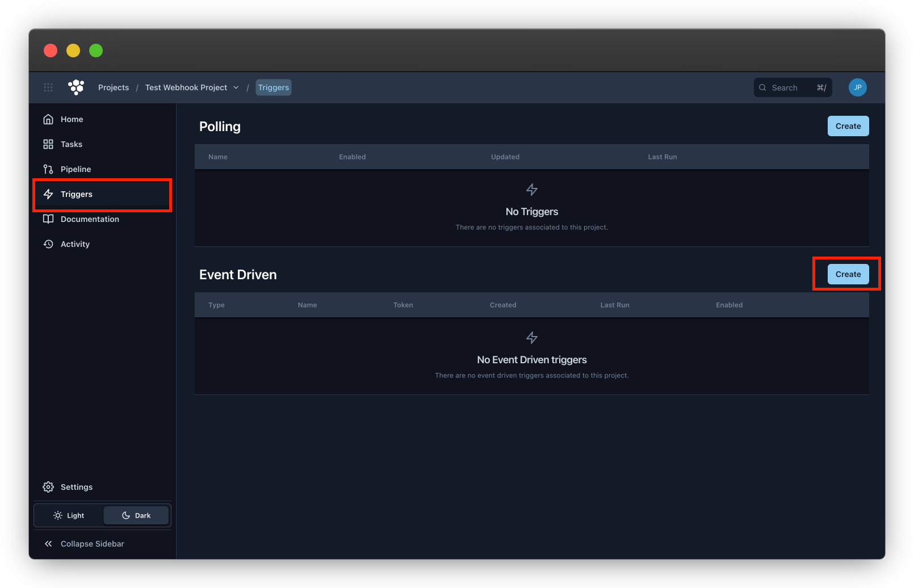Click the hexagon cluster logo icon

tap(76, 87)
